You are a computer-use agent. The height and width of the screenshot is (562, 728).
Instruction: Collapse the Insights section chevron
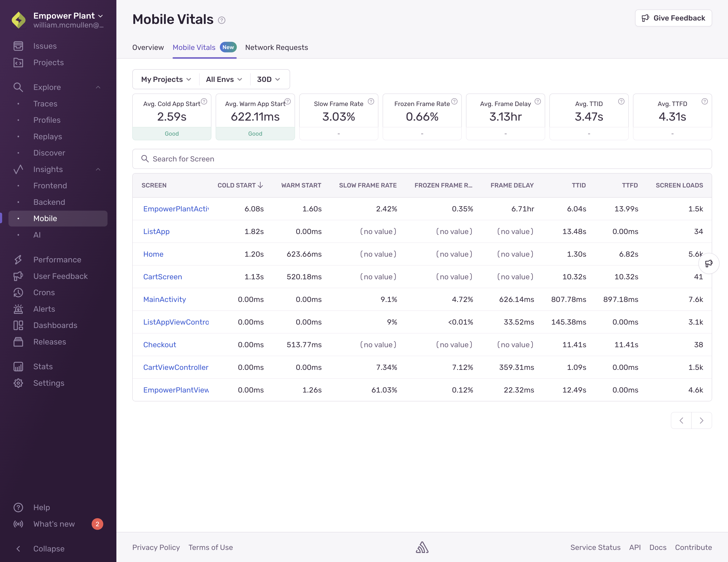click(x=98, y=169)
